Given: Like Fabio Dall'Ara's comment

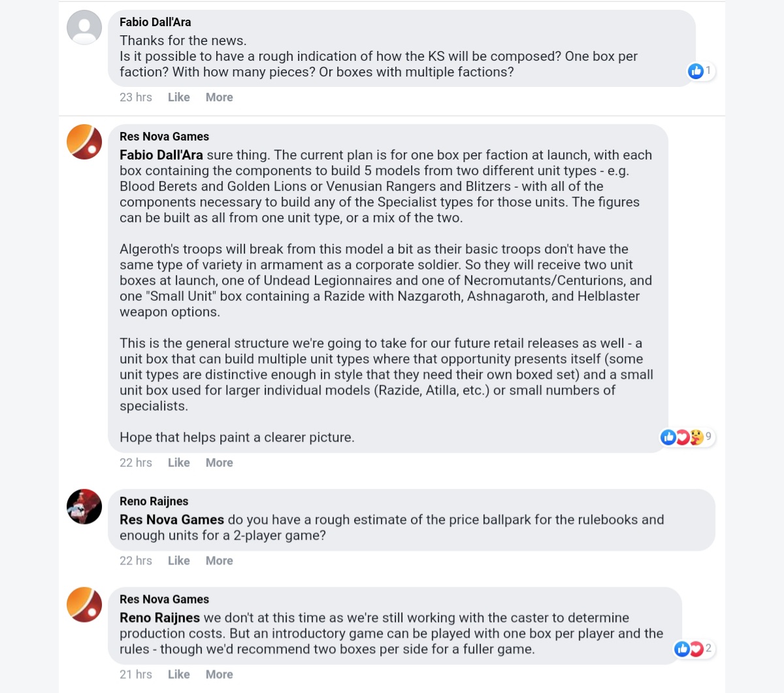Looking at the screenshot, I should coord(178,97).
